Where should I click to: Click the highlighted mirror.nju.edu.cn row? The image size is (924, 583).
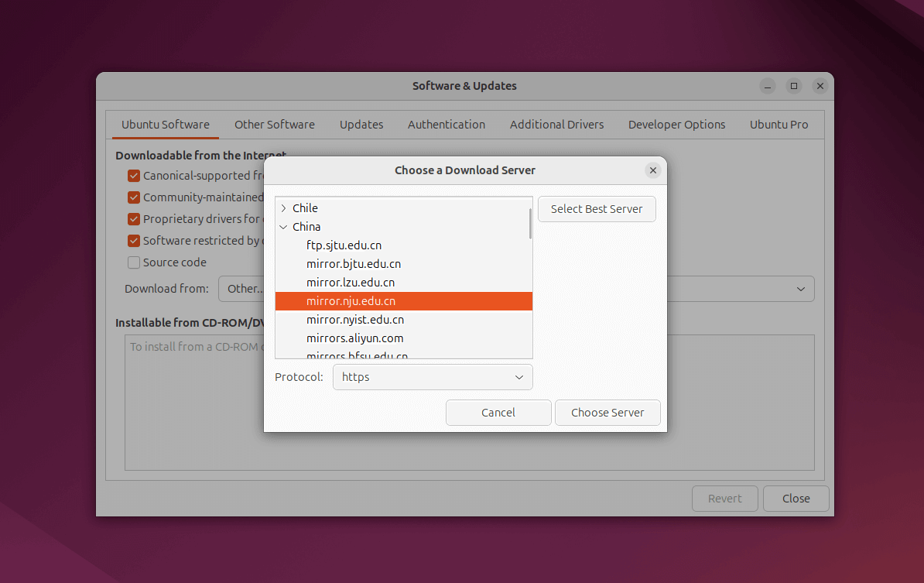[404, 301]
